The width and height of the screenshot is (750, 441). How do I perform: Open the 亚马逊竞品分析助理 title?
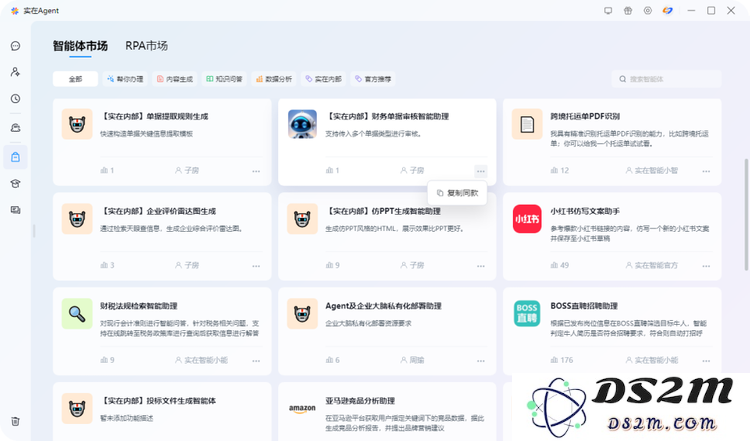[x=360, y=400]
